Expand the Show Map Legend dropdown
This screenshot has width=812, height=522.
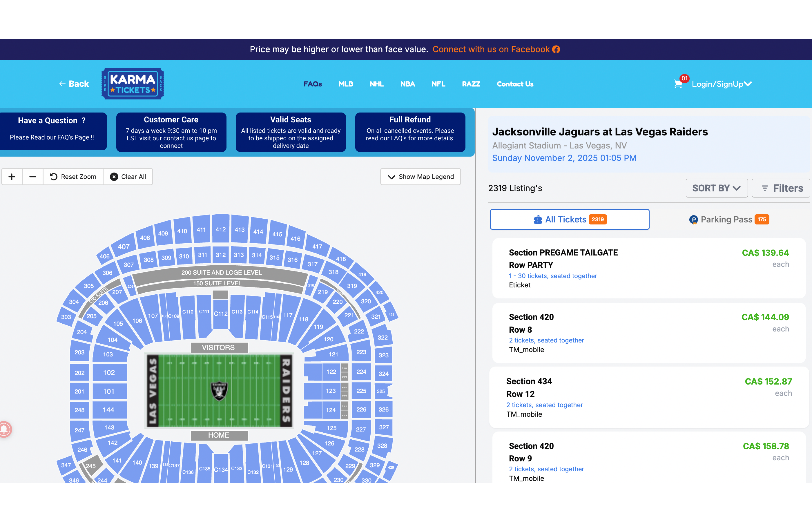pyautogui.click(x=420, y=177)
